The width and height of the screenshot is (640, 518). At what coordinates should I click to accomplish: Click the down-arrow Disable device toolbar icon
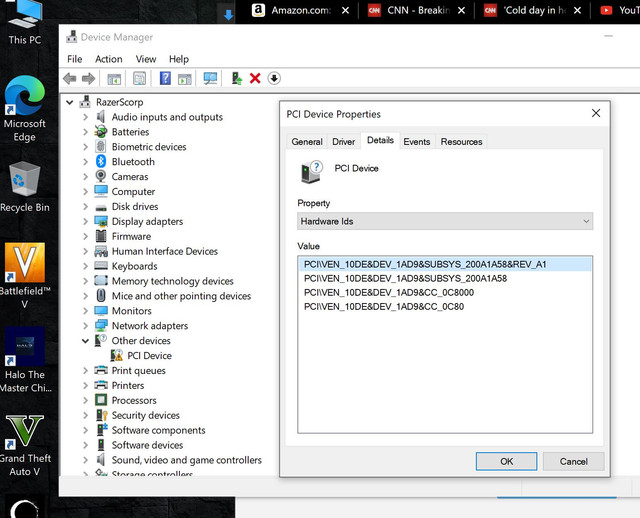(274, 78)
